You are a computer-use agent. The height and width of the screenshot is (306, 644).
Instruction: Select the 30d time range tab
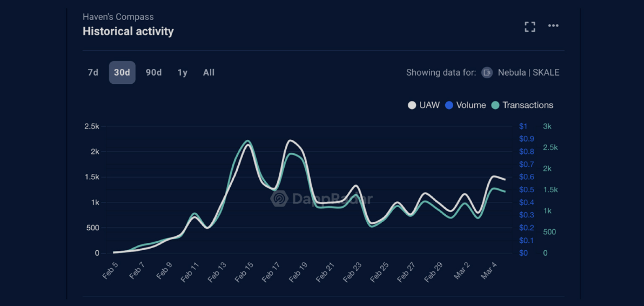tap(122, 72)
